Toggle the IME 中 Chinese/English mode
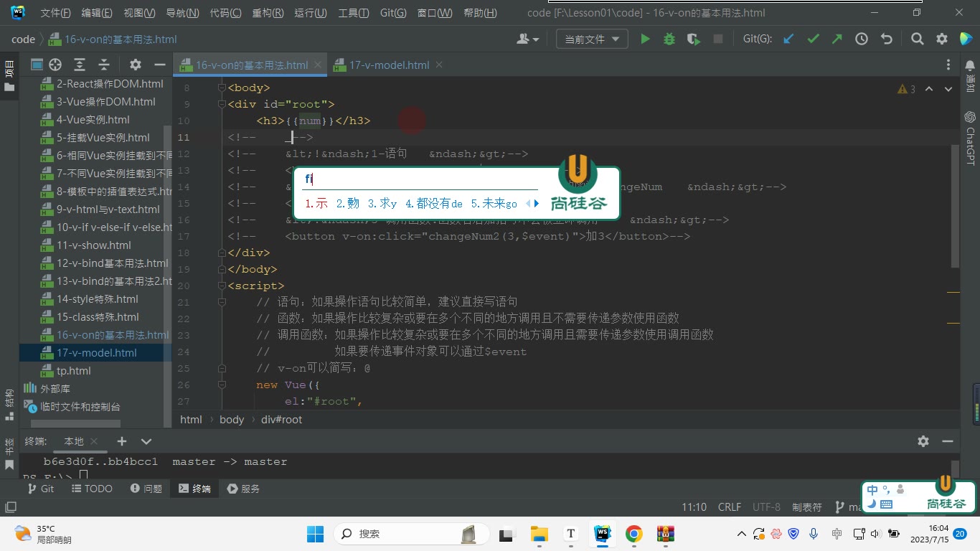This screenshot has width=980, height=551. coord(872,490)
